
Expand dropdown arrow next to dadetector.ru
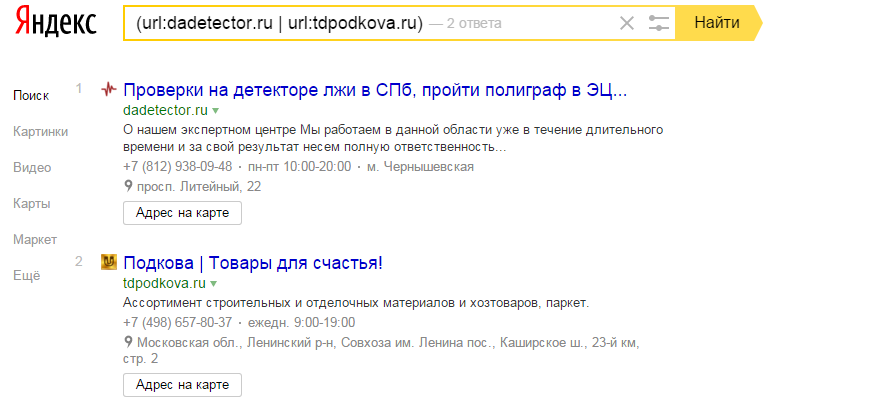pyautogui.click(x=215, y=110)
